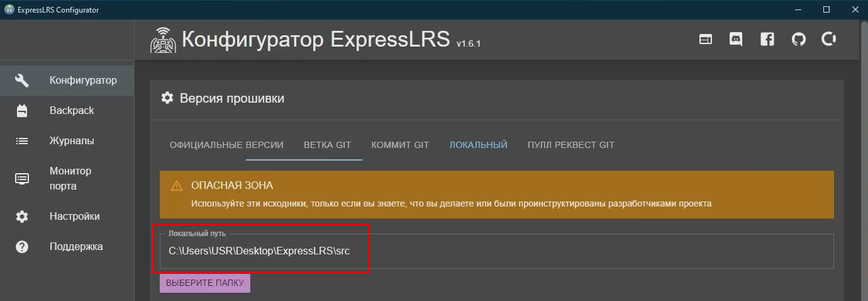Viewport: 868px width, 301px height.
Task: Select the ВЕТКА GIT tab
Action: pyautogui.click(x=327, y=145)
